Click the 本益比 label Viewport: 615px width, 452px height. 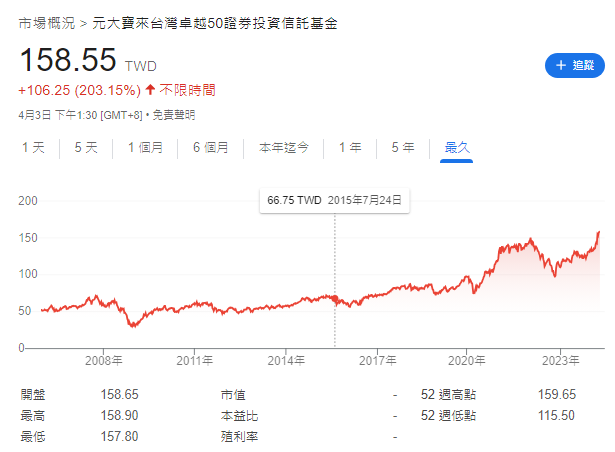[239, 416]
